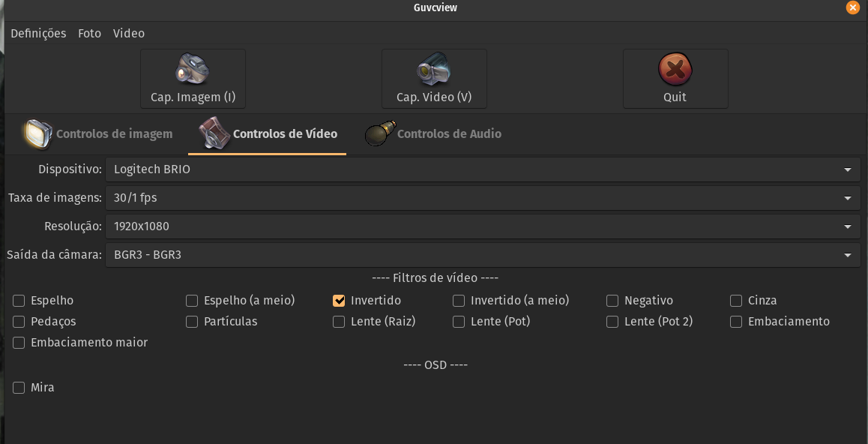
Task: Enable the Lente (Pot 2) filter
Action: (612, 322)
